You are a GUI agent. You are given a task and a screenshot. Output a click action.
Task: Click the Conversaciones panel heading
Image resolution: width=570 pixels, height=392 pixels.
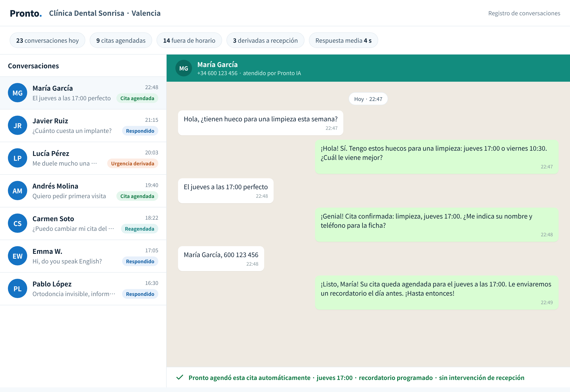34,66
